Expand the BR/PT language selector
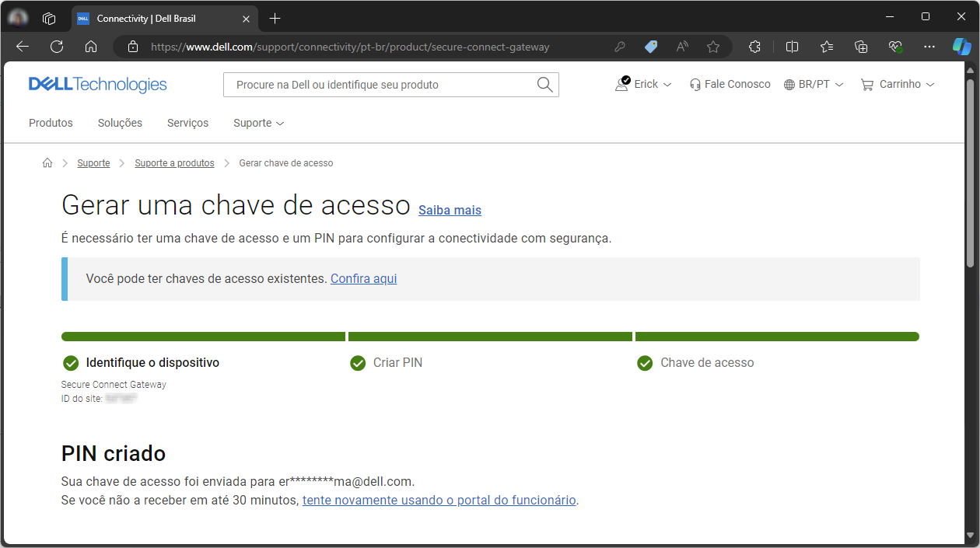This screenshot has width=980, height=548. point(814,84)
